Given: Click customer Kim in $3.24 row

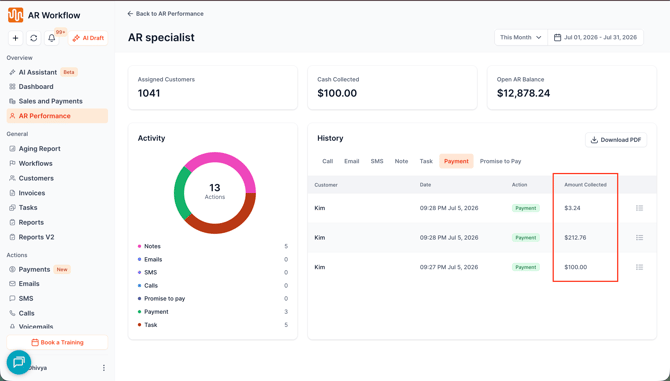Looking at the screenshot, I should pos(320,208).
